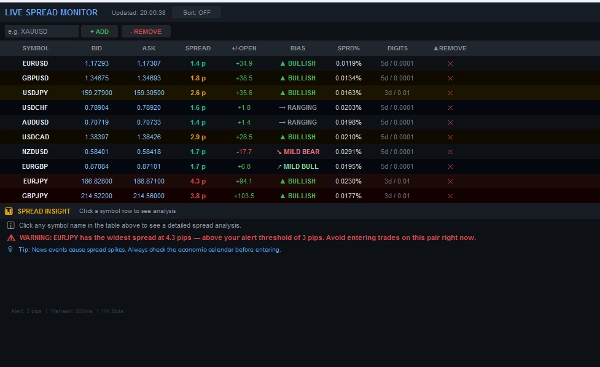The image size is (600, 367).
Task: Click the MILD BULL bias on EURGBP
Action: 298,167
